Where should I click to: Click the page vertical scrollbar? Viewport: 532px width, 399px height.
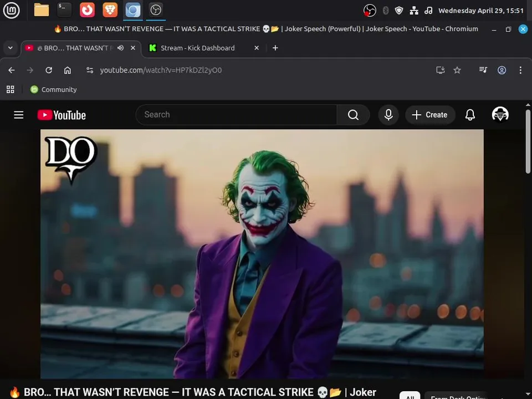click(528, 141)
